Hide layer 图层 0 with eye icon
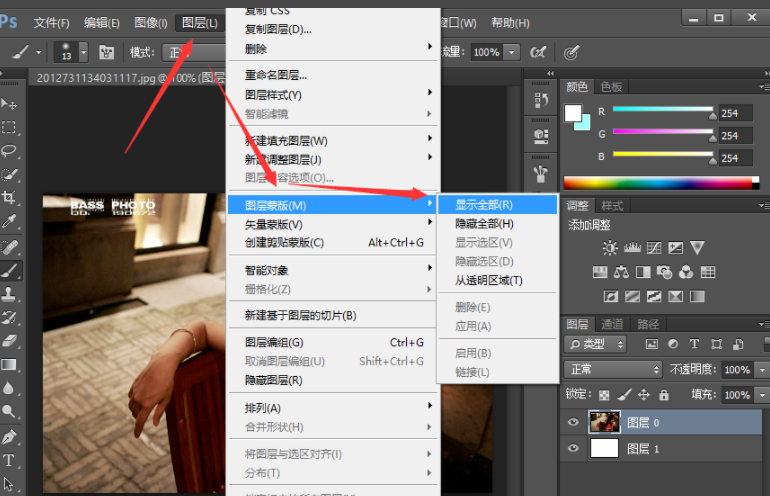This screenshot has height=496, width=770. [x=573, y=422]
